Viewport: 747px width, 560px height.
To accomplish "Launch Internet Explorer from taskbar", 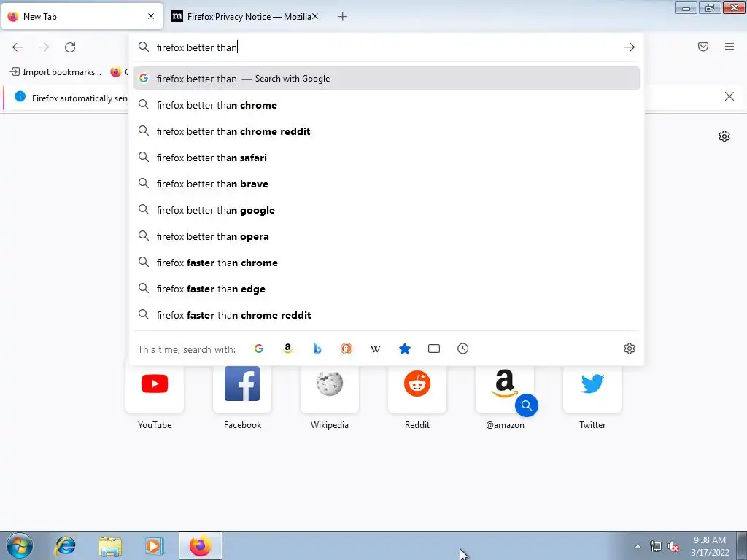I will click(x=65, y=545).
